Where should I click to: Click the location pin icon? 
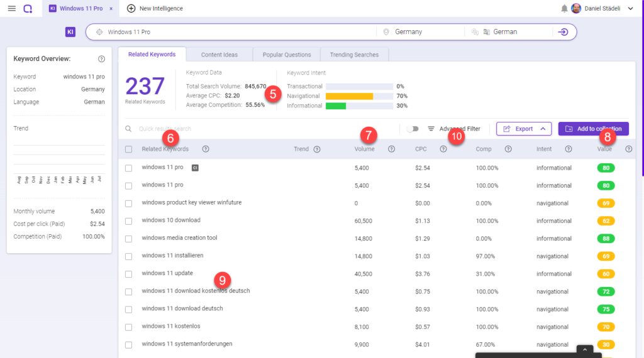pyautogui.click(x=386, y=32)
